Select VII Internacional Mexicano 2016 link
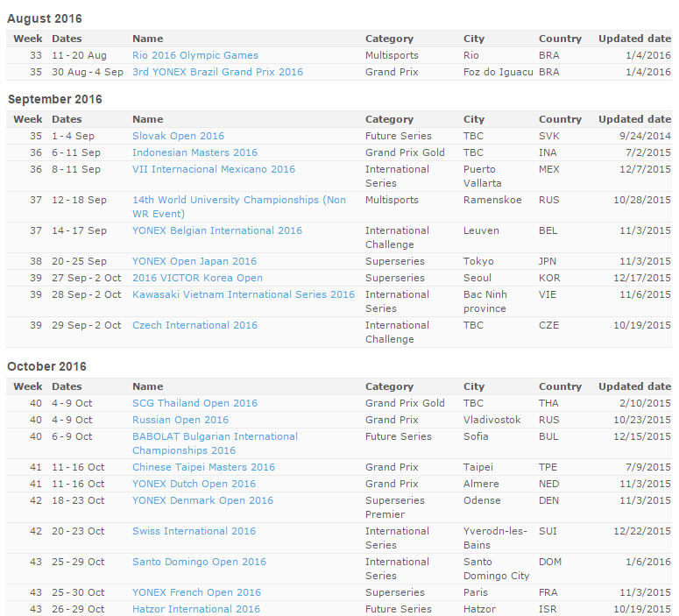Image resolution: width=679 pixels, height=616 pixels. [213, 169]
